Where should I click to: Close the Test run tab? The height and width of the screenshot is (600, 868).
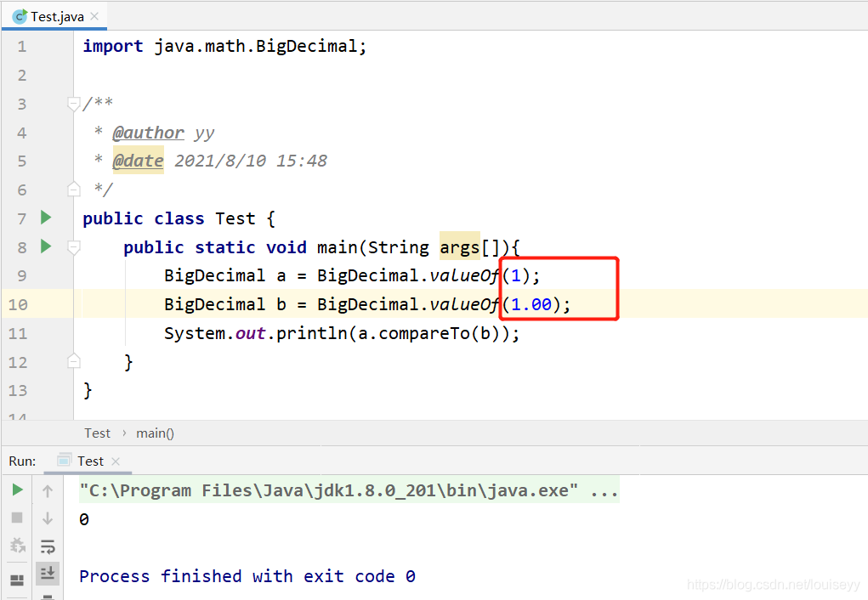click(115, 461)
